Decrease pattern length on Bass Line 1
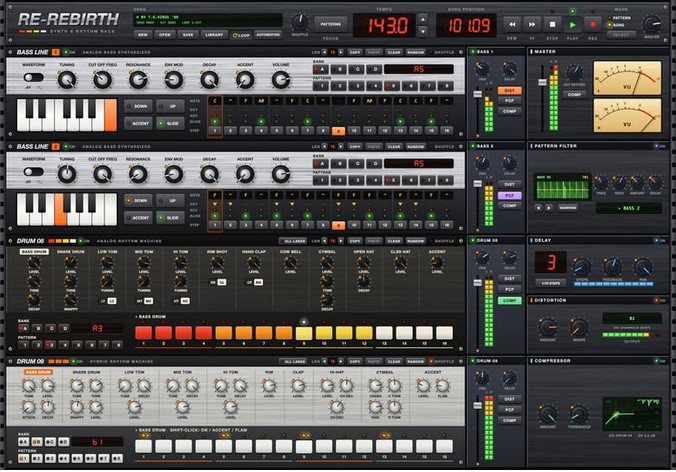This screenshot has width=676, height=472. [x=325, y=52]
